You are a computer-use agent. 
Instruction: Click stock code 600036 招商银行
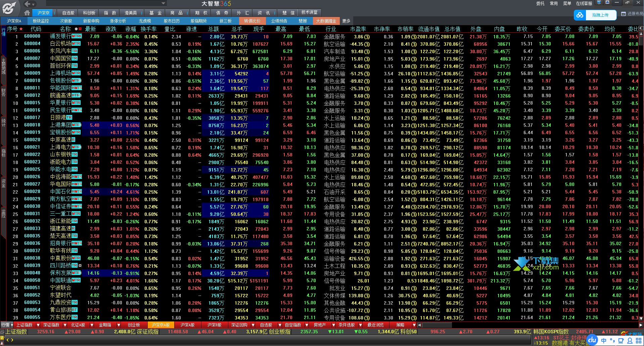[x=32, y=243]
